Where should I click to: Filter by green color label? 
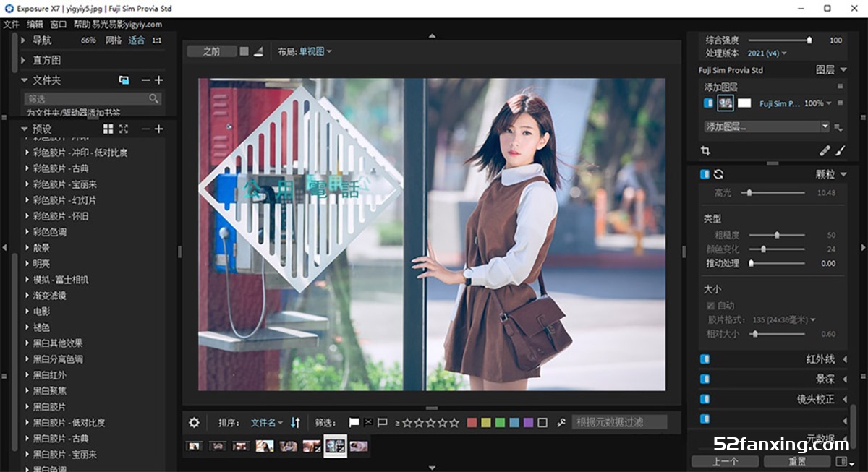[x=500, y=423]
